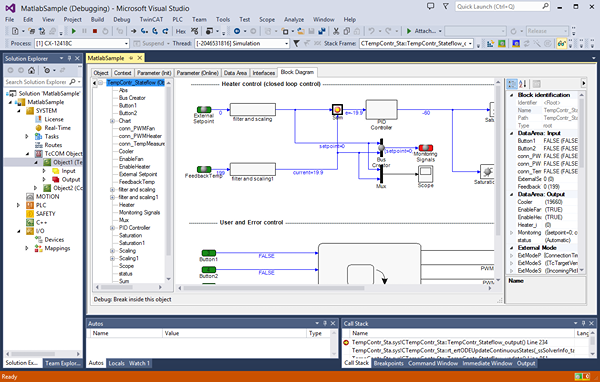
Task: Click the thread filter funnel icon
Action: (x=296, y=44)
